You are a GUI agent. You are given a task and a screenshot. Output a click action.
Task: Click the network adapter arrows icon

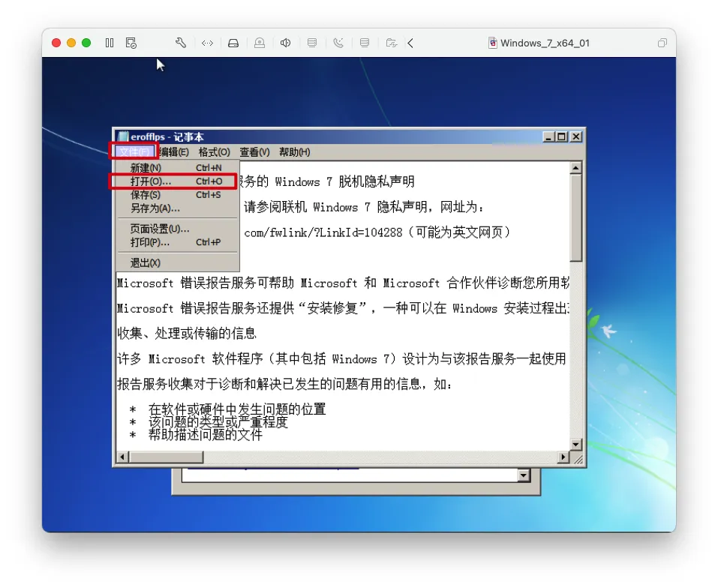207,43
